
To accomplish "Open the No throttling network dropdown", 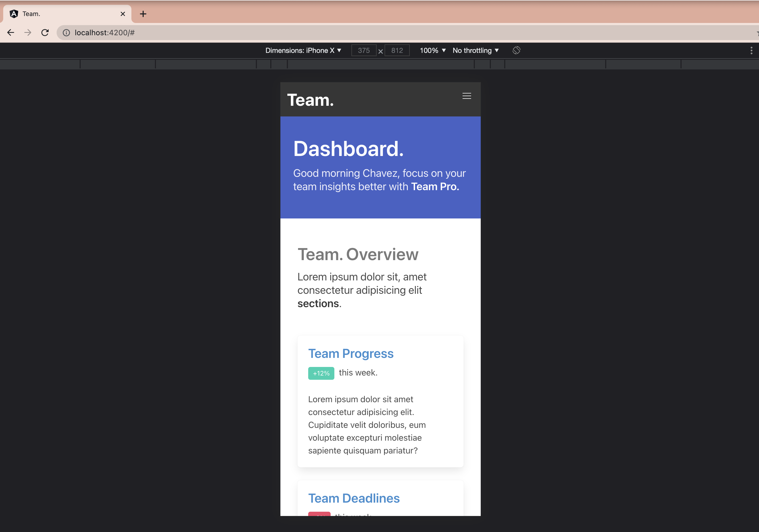I will click(x=475, y=50).
